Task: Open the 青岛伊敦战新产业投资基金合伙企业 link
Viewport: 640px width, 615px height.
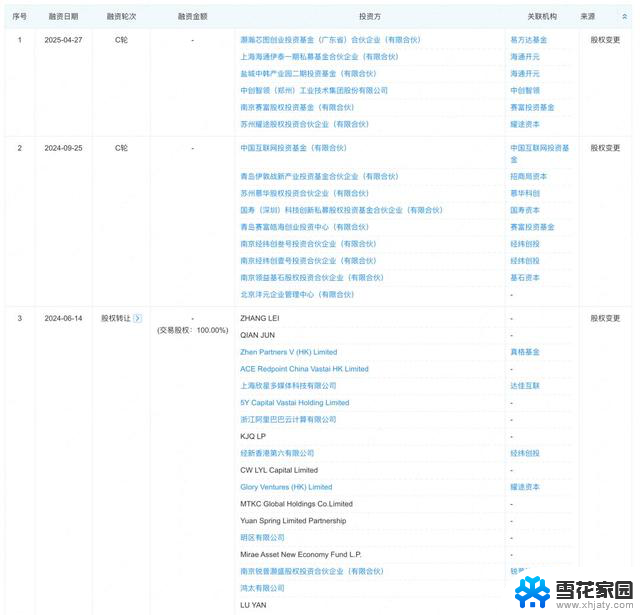Action: click(319, 176)
